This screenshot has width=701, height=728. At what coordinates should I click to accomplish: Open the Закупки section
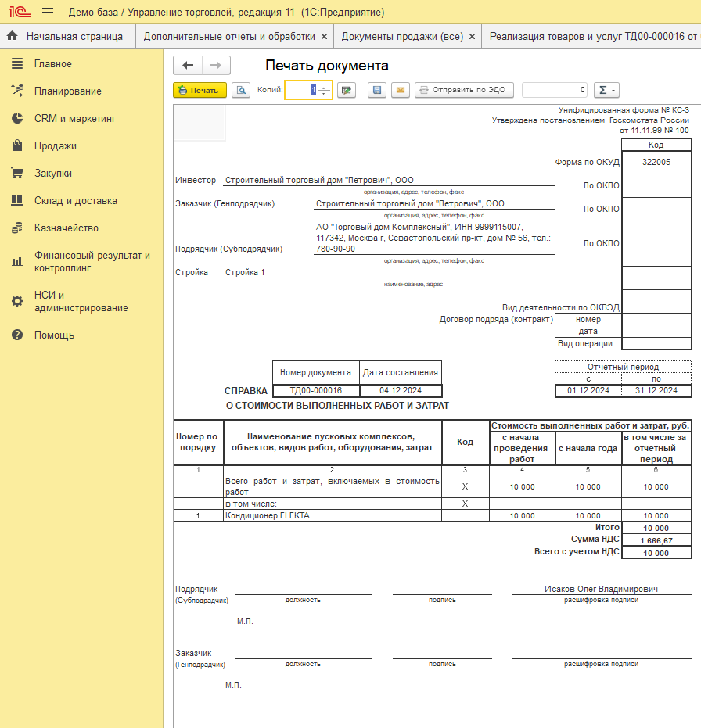pos(53,173)
